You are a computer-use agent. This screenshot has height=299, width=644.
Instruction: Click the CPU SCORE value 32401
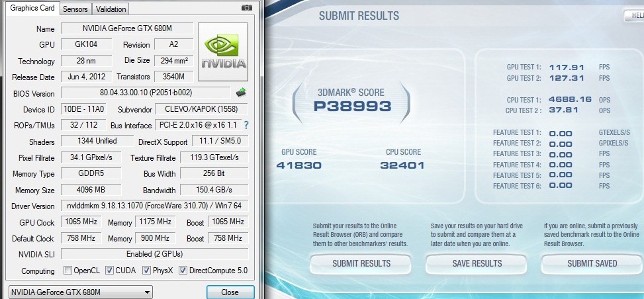[x=402, y=165]
